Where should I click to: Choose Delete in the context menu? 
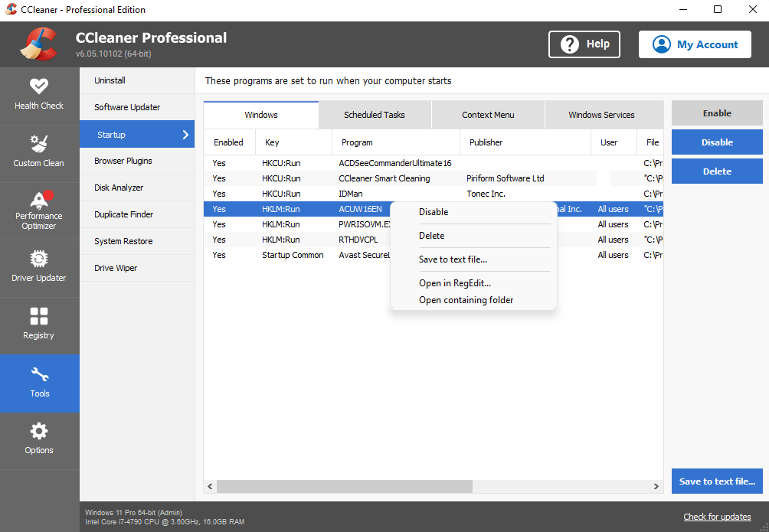[x=474, y=235]
